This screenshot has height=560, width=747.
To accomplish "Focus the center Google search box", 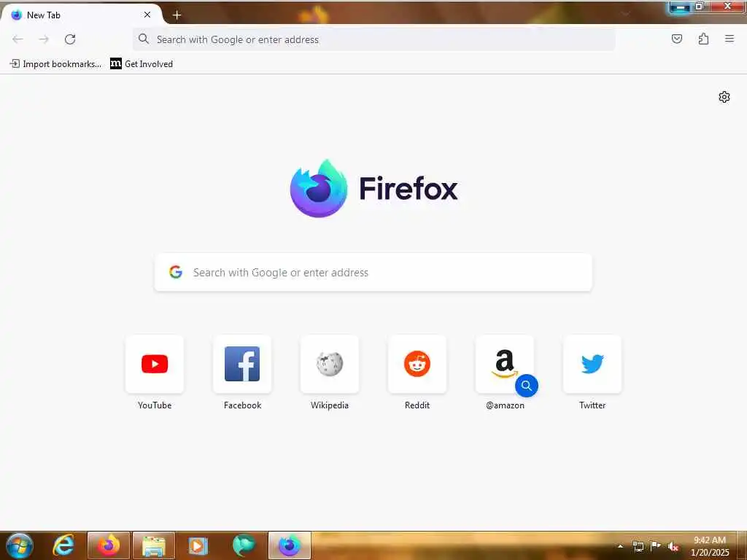I will 373,273.
